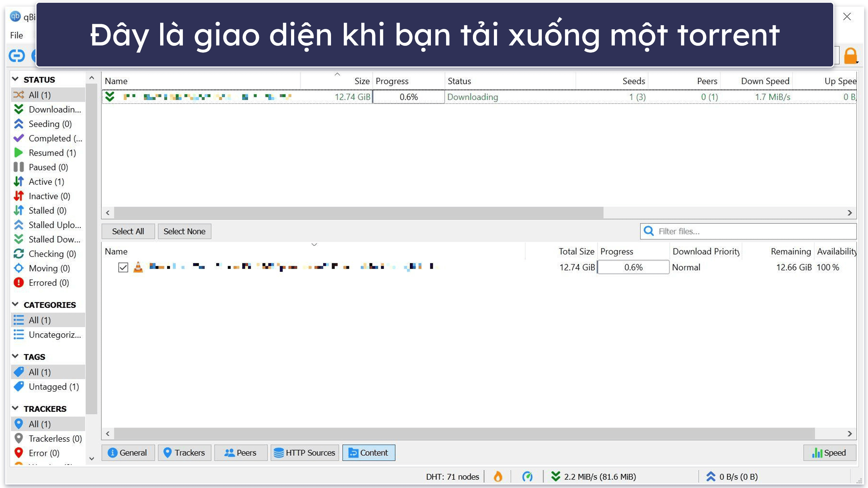The image size is (868, 488).
Task: Show Inactive (0) torrents
Action: click(48, 196)
